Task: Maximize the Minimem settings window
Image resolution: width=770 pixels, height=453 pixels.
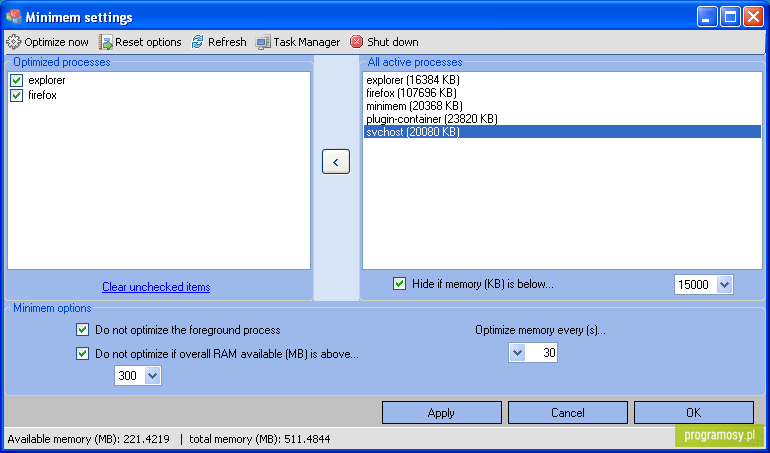Action: [x=730, y=17]
